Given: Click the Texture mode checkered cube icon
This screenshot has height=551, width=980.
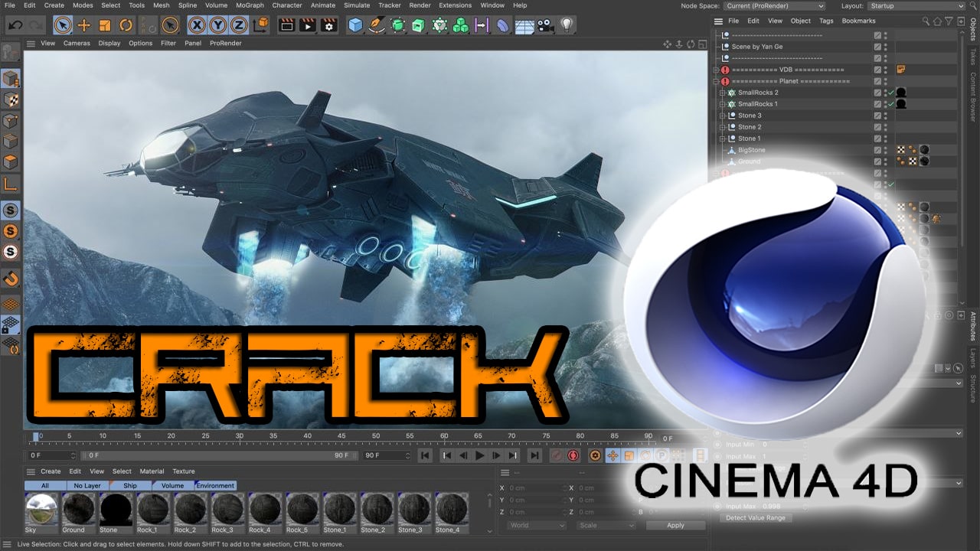Looking at the screenshot, I should 10,99.
